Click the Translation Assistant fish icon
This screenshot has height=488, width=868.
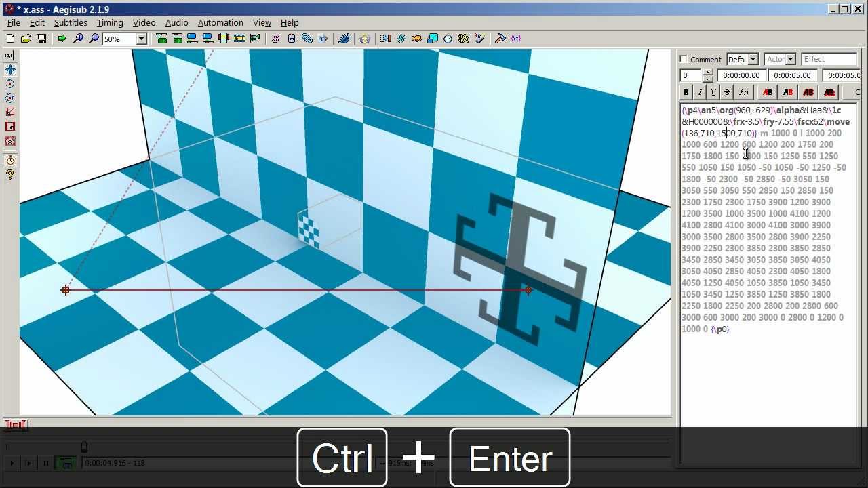point(417,39)
